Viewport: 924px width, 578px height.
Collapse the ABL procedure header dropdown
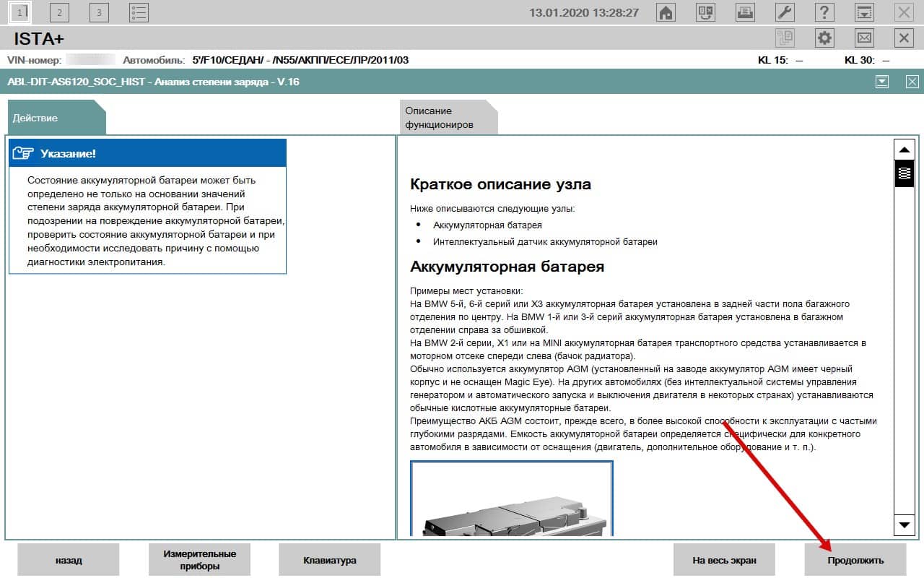[882, 82]
